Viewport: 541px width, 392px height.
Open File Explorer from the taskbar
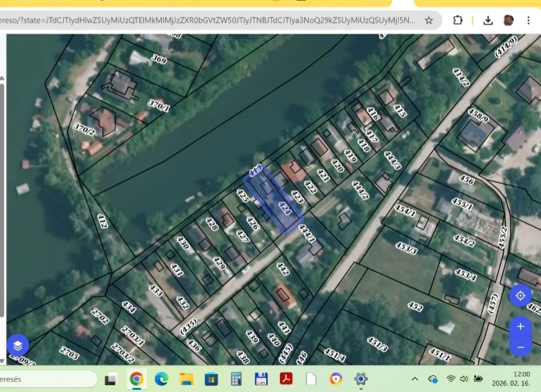click(x=187, y=379)
